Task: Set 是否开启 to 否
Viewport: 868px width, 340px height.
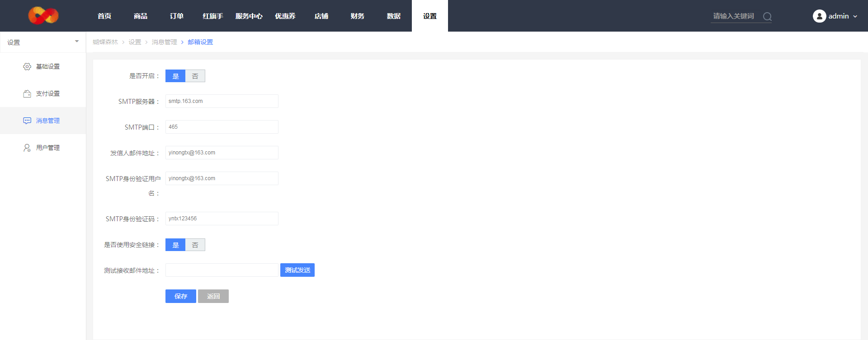Action: pyautogui.click(x=195, y=76)
